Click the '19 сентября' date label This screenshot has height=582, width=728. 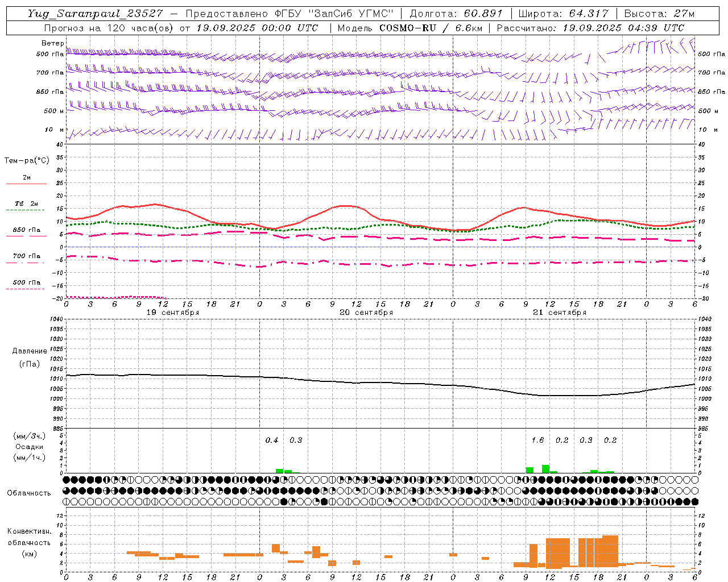tap(173, 313)
